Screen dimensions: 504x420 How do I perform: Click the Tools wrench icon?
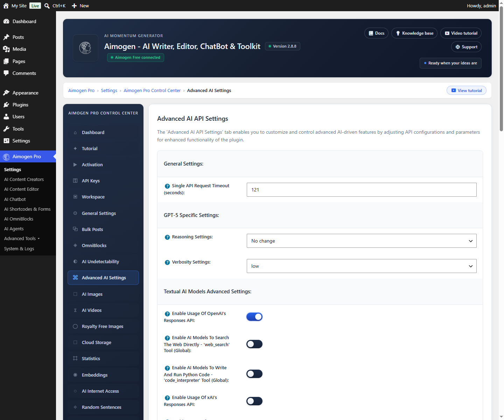pyautogui.click(x=6, y=129)
